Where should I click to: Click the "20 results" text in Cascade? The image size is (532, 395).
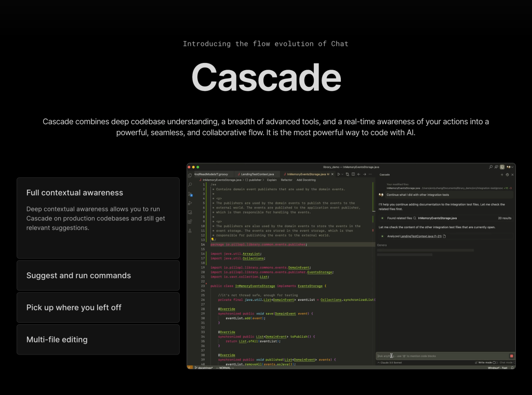tap(504, 218)
